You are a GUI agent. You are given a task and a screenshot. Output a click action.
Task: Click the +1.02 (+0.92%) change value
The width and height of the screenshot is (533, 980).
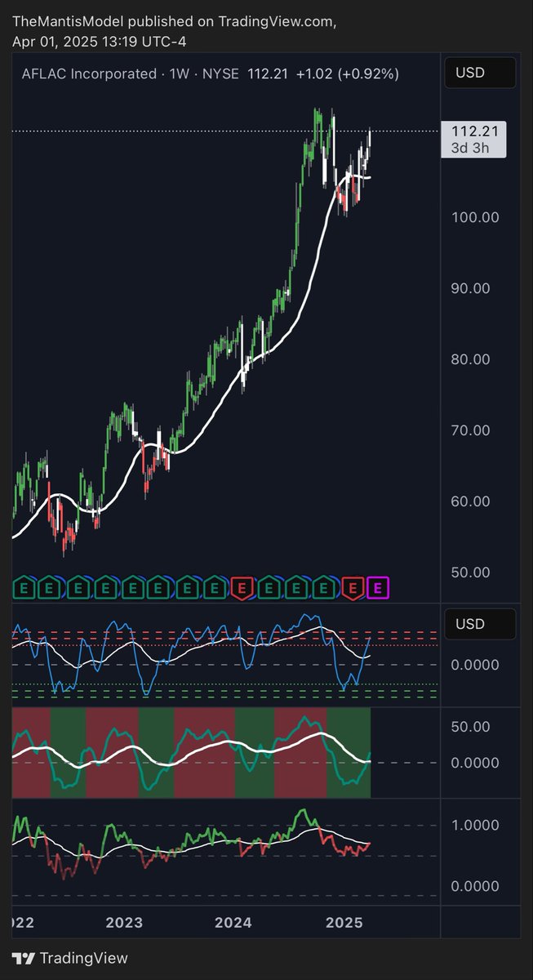(x=347, y=73)
